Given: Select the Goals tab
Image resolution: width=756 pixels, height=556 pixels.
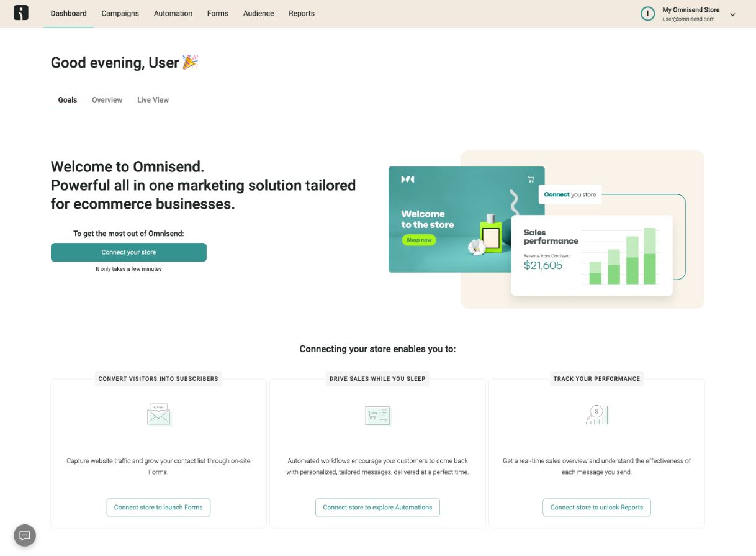Looking at the screenshot, I should (x=68, y=99).
